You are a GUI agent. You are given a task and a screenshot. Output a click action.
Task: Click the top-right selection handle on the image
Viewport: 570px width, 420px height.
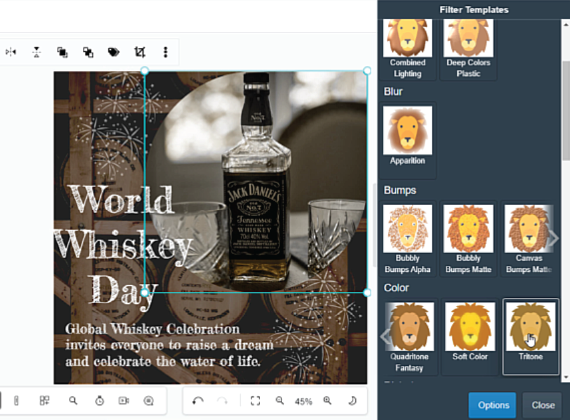(367, 71)
